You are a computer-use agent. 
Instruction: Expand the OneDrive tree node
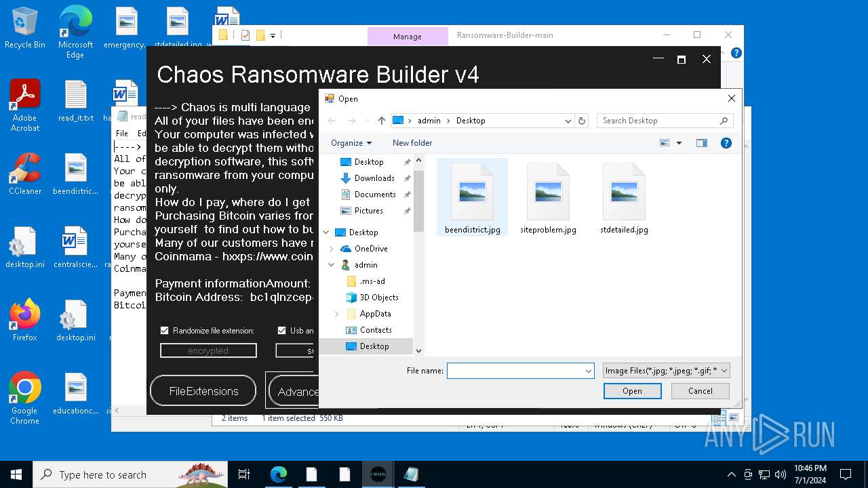coord(331,249)
